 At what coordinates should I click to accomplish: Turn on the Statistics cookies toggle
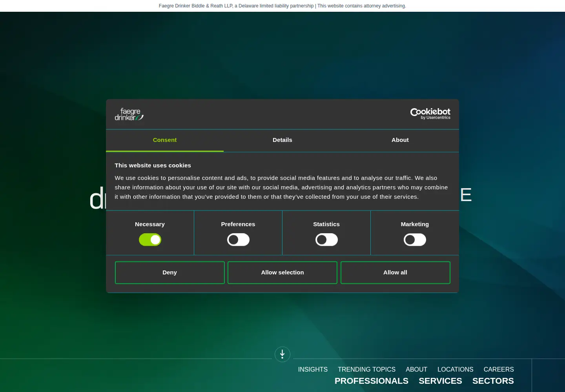point(326,240)
